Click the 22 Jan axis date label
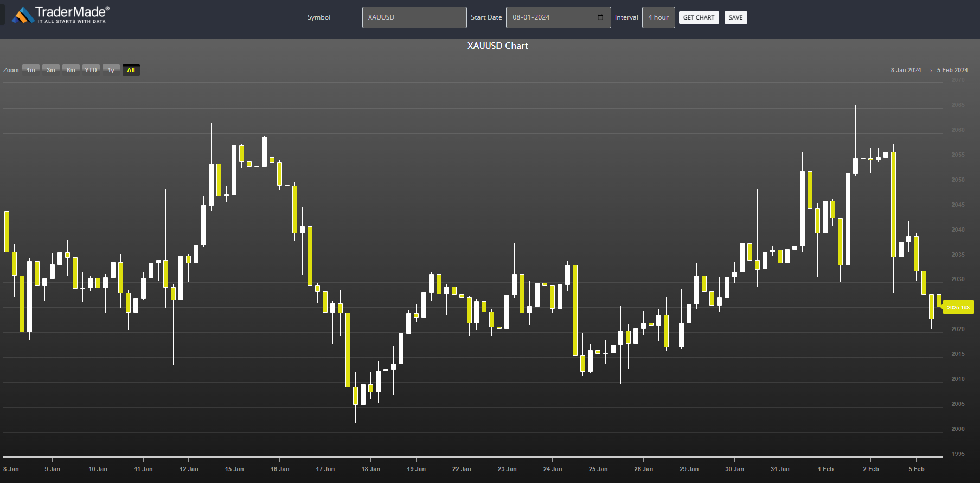 [x=462, y=469]
